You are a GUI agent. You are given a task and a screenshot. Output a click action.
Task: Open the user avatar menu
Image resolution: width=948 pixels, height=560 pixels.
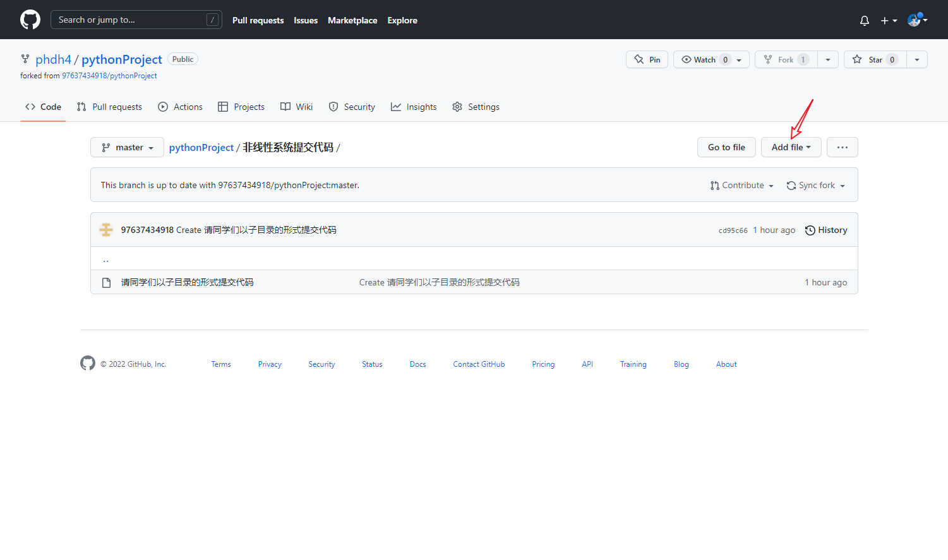(x=918, y=20)
